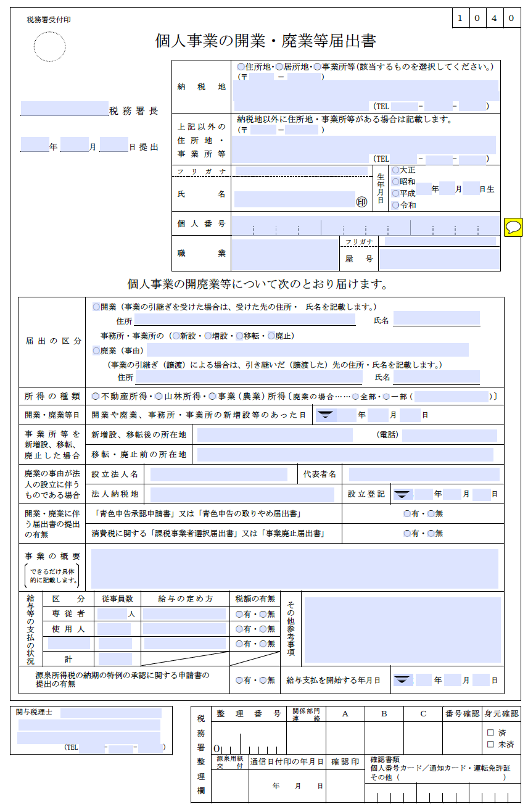The height and width of the screenshot is (812, 528).
Task: Select the 住所地 radio button
Action: point(241,67)
